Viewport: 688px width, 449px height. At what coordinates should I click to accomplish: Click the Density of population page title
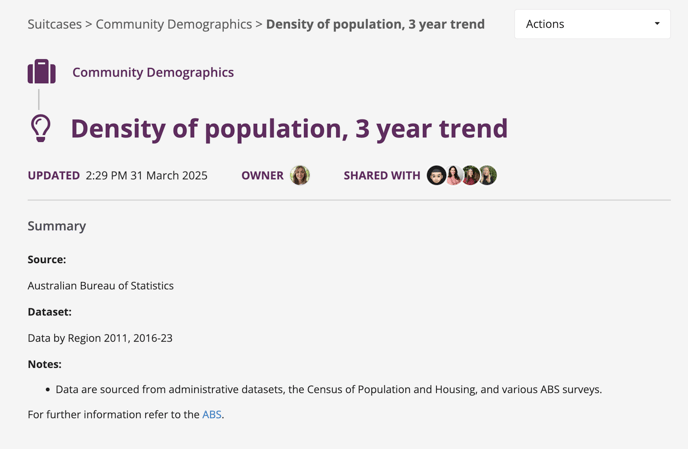[289, 128]
